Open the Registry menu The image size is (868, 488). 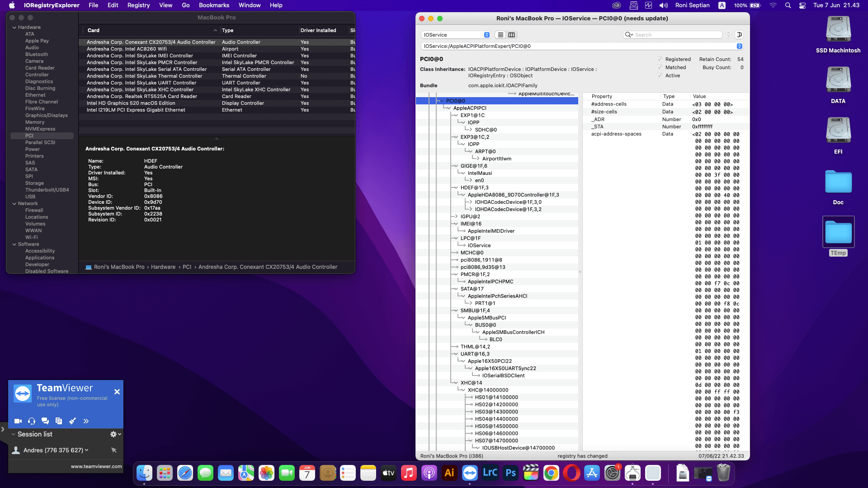138,5
